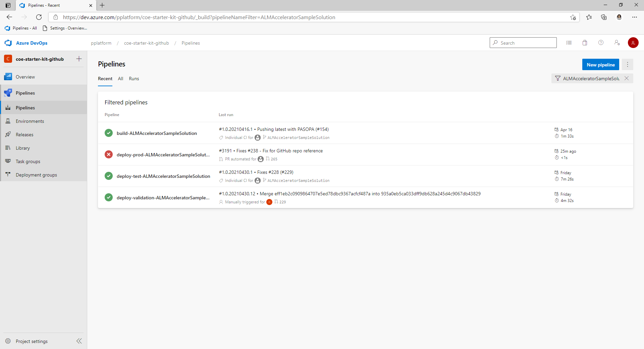Screen dimensions: 644x349
Task: Click the Azure DevOps logo
Action: (x=26, y=43)
